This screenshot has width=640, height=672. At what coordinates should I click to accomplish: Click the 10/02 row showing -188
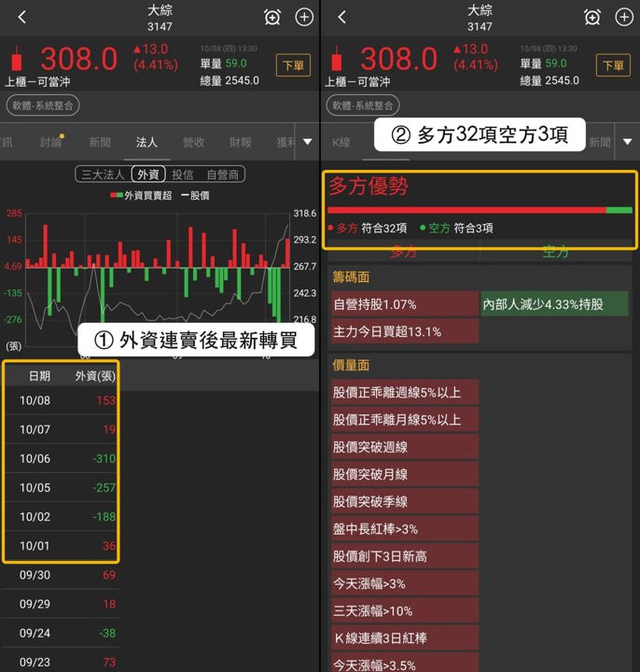pyautogui.click(x=62, y=517)
